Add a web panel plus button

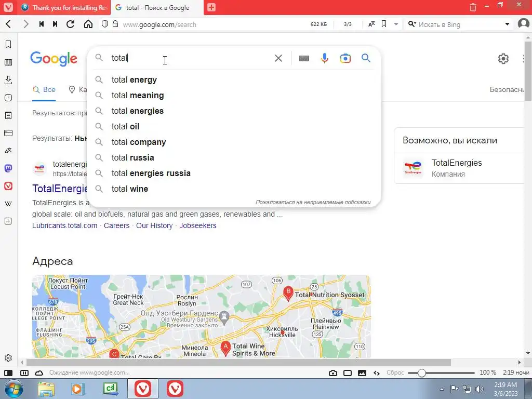point(8,221)
